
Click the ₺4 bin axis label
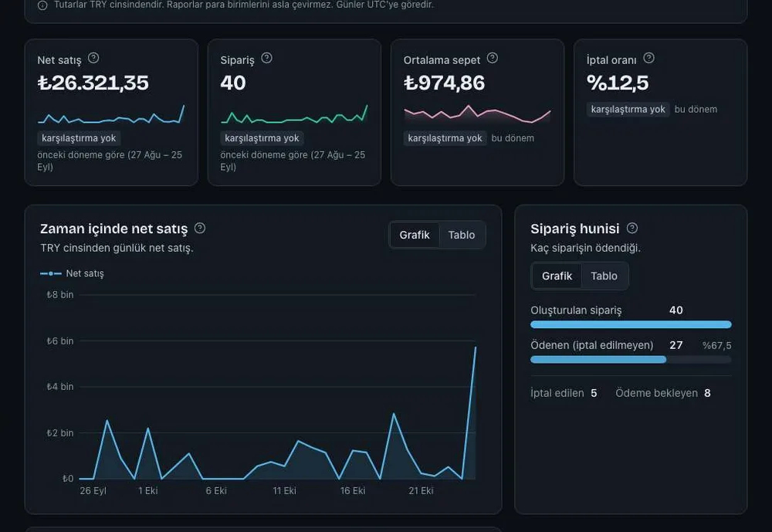point(60,387)
